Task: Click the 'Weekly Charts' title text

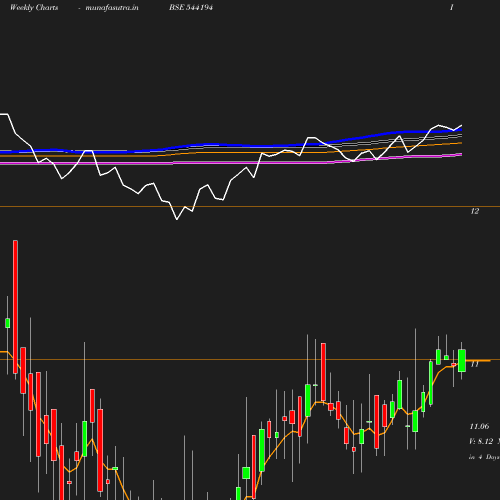Action: pos(34,7)
